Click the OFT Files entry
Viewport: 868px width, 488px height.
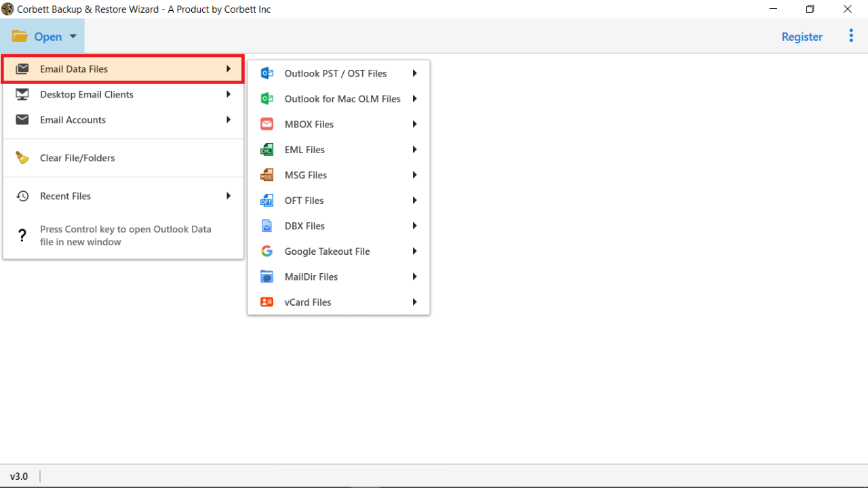tap(304, 200)
